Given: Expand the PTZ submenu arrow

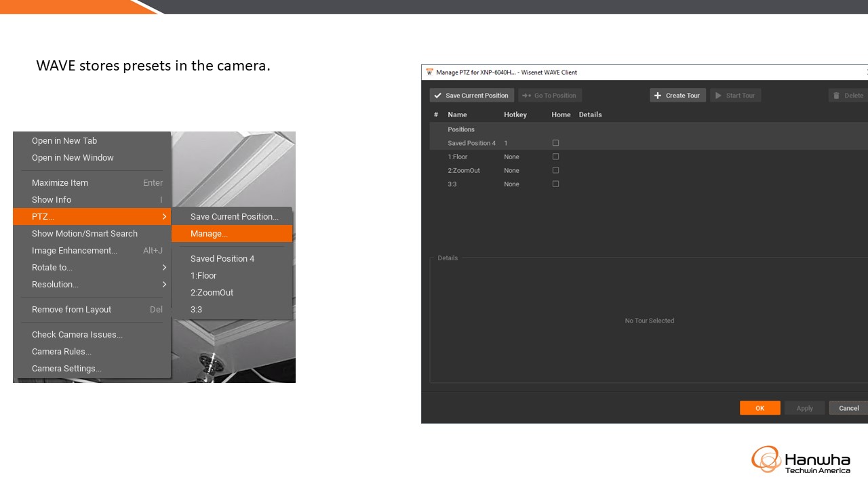Looking at the screenshot, I should pos(164,217).
